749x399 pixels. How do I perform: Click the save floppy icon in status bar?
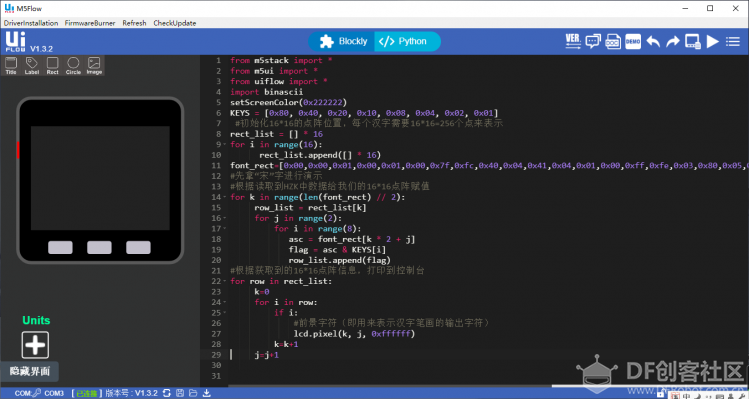pyautogui.click(x=180, y=393)
